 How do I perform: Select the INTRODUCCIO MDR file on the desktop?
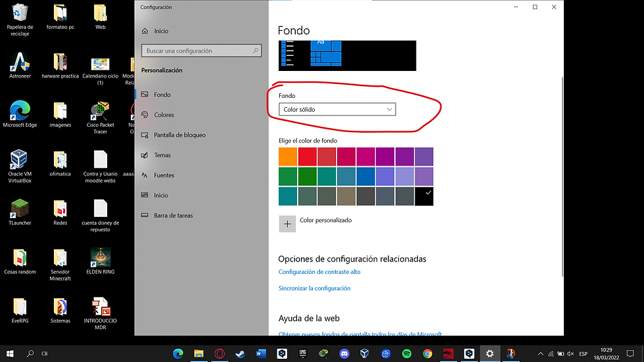pyautogui.click(x=100, y=313)
